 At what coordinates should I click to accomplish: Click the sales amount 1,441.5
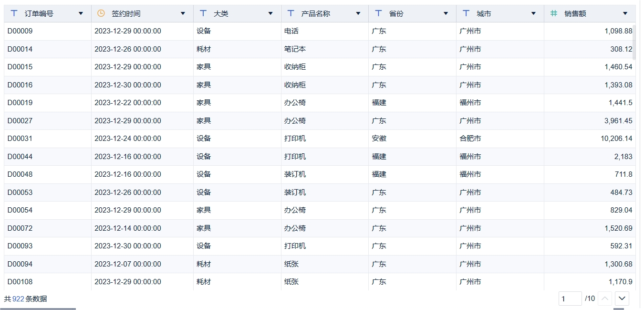[x=621, y=103]
